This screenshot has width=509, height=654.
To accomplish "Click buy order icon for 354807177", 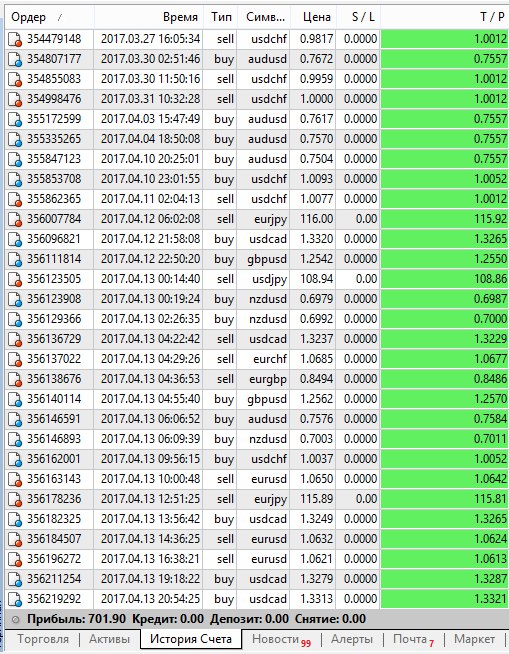I will point(15,60).
